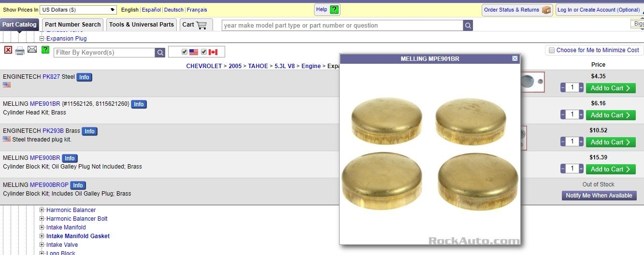Click Info for MELLING MPE901BR
This screenshot has width=644, height=255.
(x=139, y=104)
